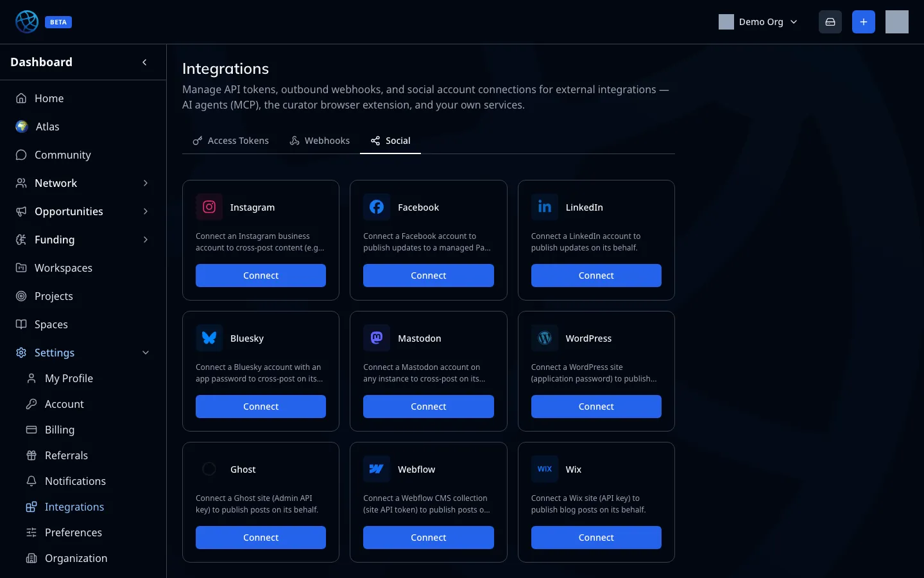Connect the WordPress site
The height and width of the screenshot is (578, 924).
[x=596, y=407]
